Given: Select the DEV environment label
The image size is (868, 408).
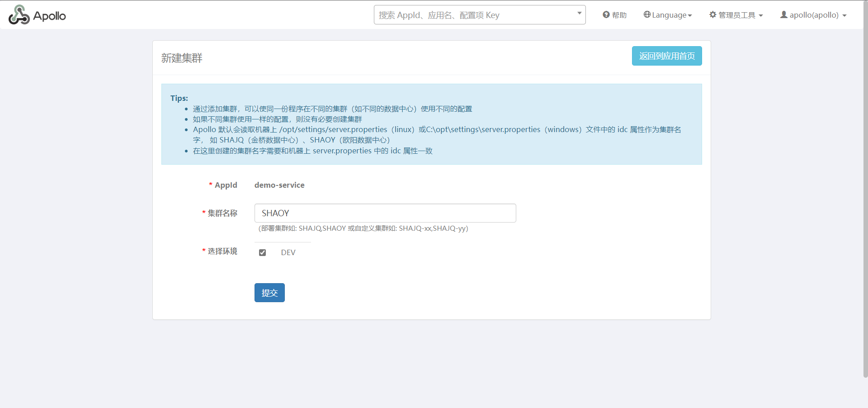Looking at the screenshot, I should pos(288,252).
